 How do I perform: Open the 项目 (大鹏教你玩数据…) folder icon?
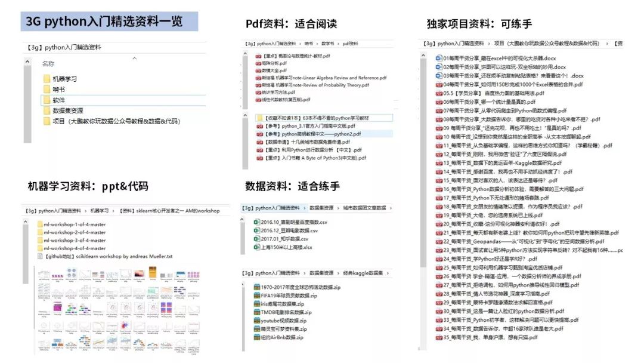47,121
